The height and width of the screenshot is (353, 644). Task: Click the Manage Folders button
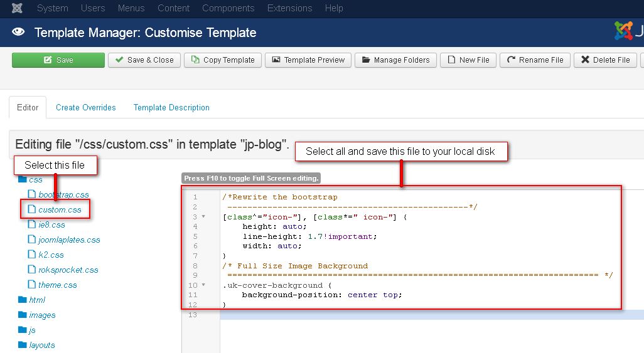coord(395,60)
